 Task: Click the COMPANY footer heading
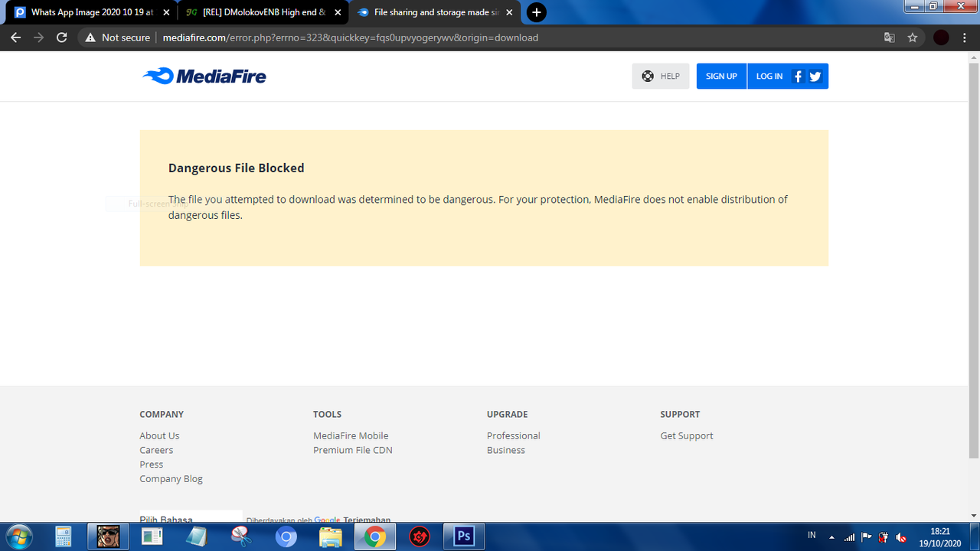[x=162, y=414]
